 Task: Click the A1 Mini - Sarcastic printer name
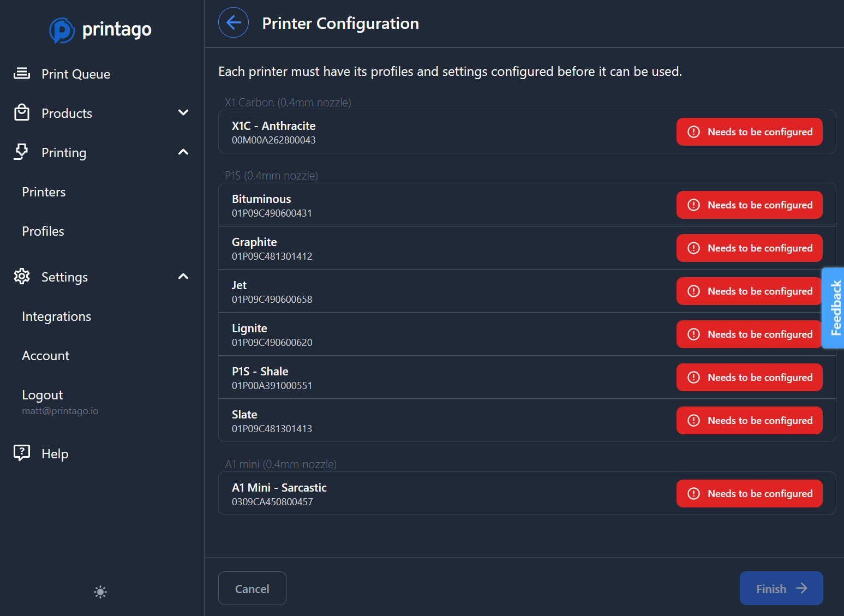(x=279, y=488)
